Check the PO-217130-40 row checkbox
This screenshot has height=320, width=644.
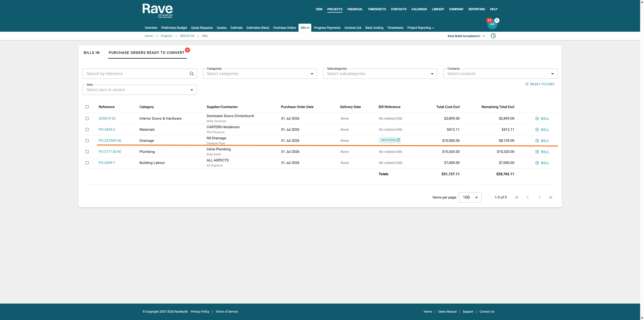(x=87, y=152)
